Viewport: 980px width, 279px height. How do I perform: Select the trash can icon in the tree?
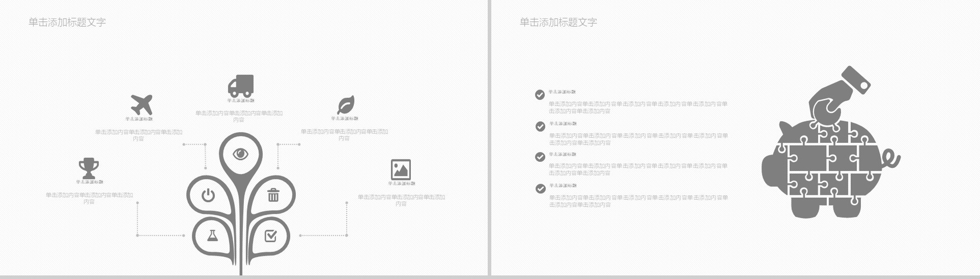coord(273,195)
